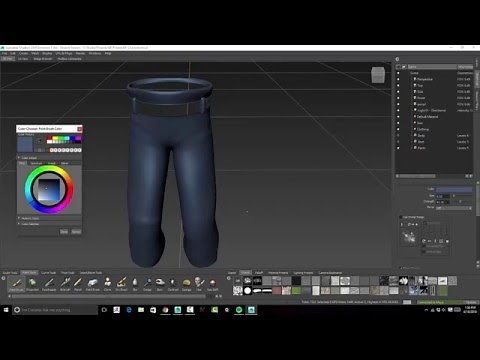Open the Mirror dropdown in properties

[454, 208]
